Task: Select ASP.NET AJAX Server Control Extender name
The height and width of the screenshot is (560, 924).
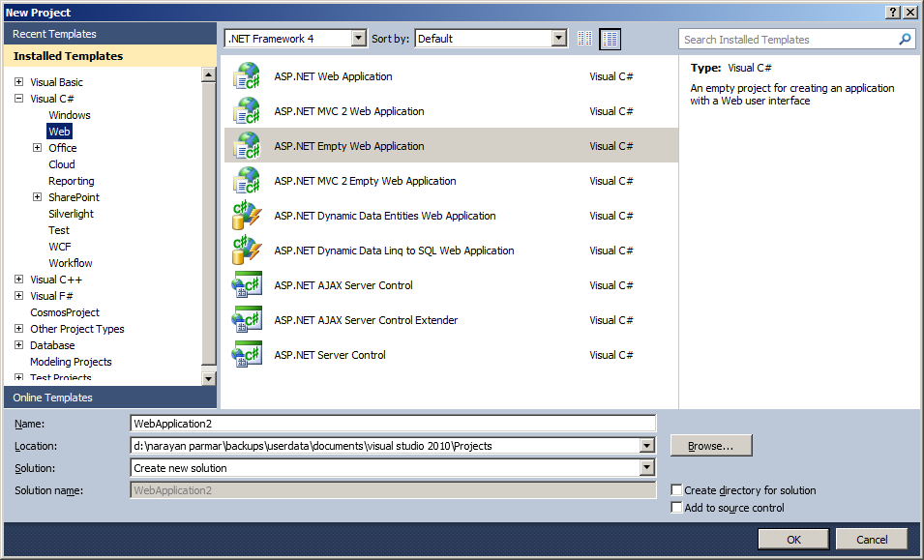Action: (366, 320)
